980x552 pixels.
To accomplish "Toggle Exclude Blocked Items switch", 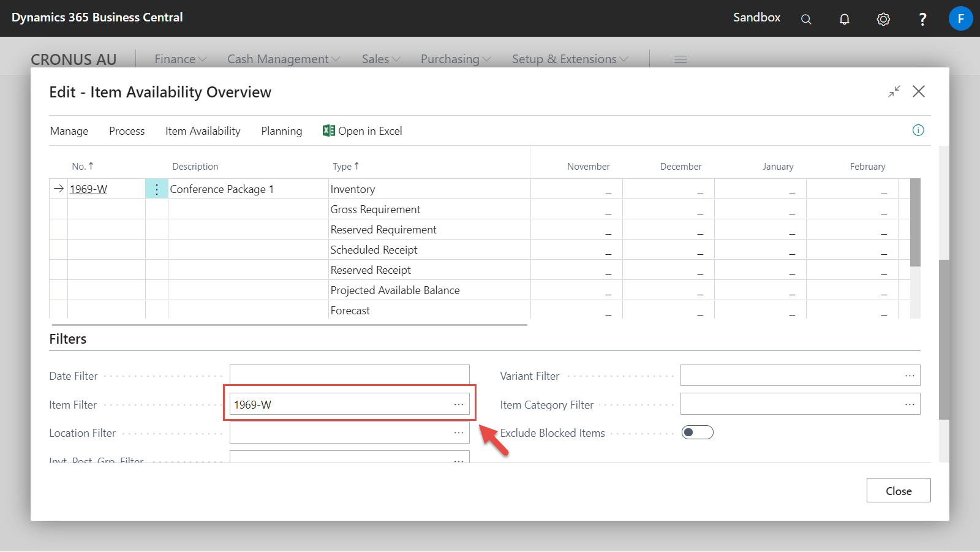I will (698, 433).
